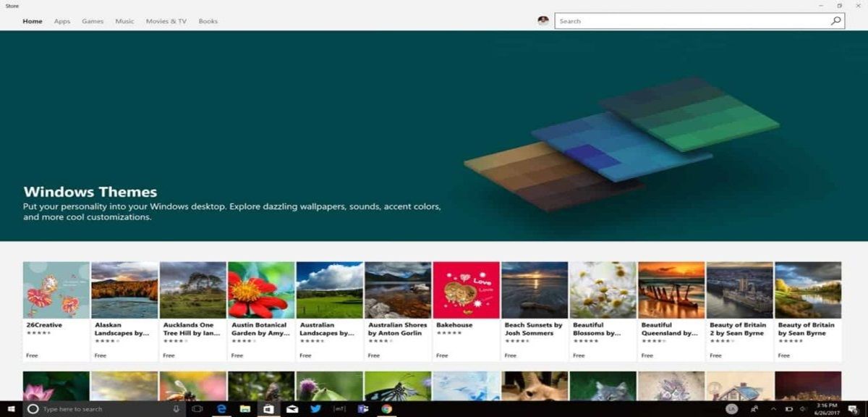
Task: Select the Bakehouse title text
Action: tap(454, 325)
